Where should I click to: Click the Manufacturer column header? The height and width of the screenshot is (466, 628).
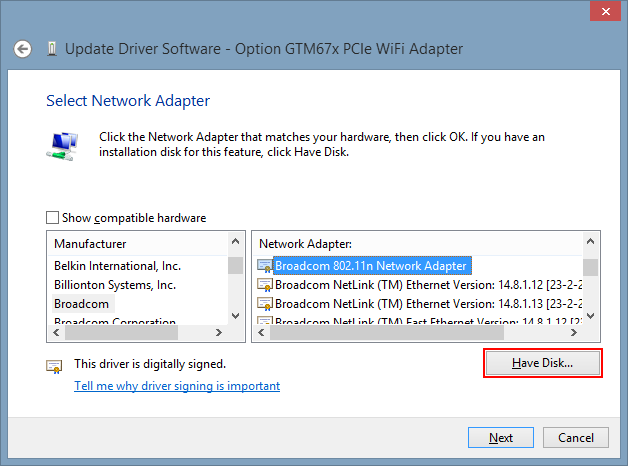pos(138,244)
